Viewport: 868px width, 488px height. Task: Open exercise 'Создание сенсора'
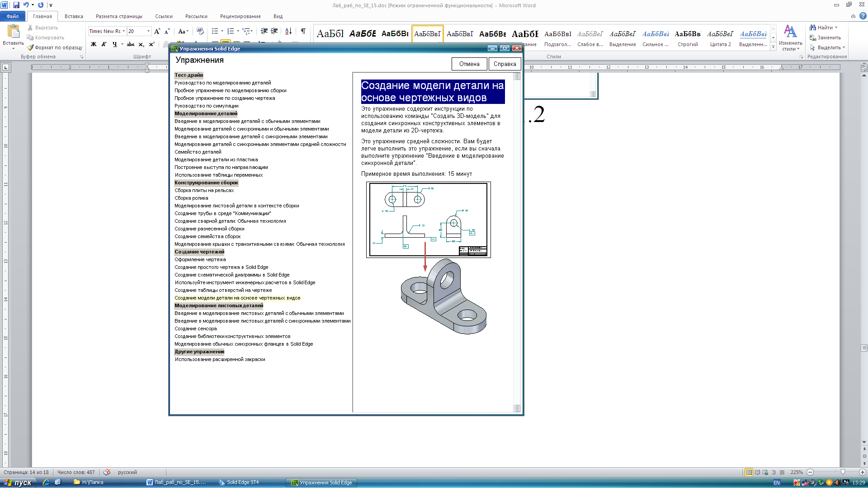(195, 328)
